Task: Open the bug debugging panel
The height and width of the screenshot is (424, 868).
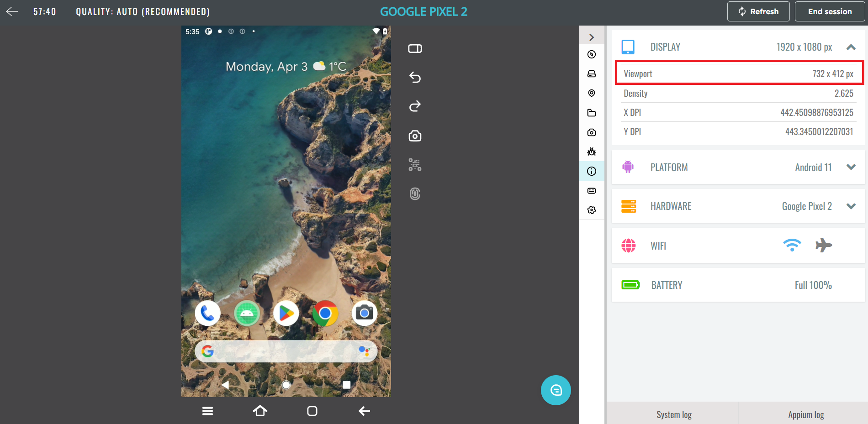Action: coord(592,152)
